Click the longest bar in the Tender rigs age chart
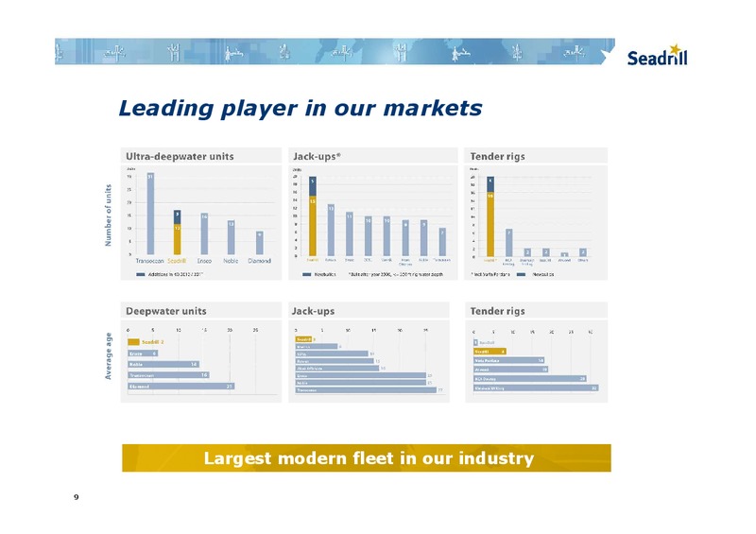This screenshot has height=534, width=756. pyautogui.click(x=536, y=388)
